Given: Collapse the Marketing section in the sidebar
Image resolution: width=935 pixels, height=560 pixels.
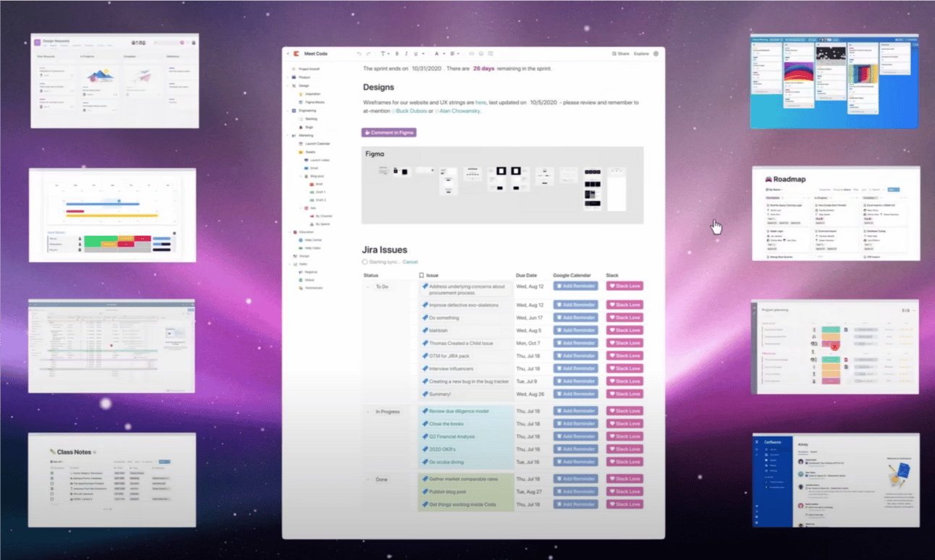Looking at the screenshot, I should coord(288,135).
